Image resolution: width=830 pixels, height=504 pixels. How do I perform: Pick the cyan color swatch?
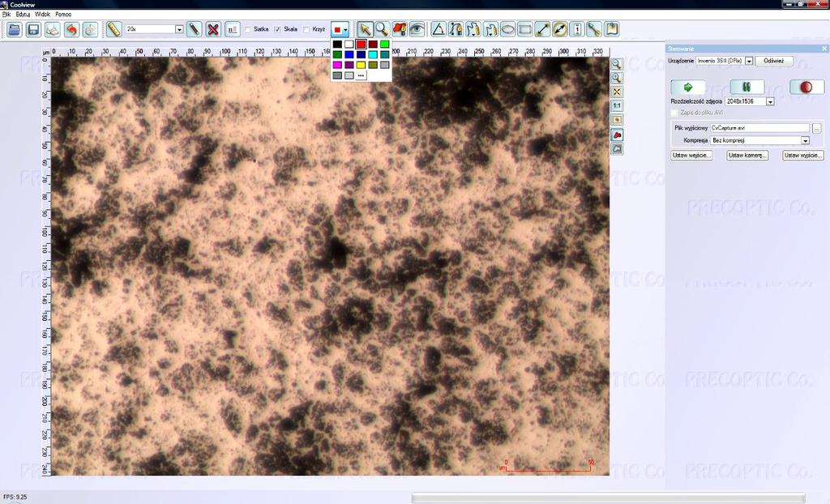pyautogui.click(x=373, y=54)
